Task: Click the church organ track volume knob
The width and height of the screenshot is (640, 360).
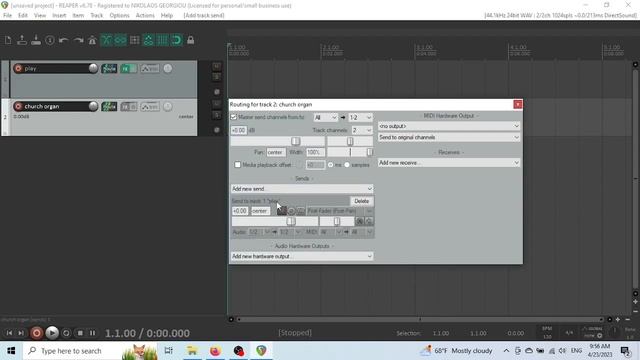Action: pos(93,106)
